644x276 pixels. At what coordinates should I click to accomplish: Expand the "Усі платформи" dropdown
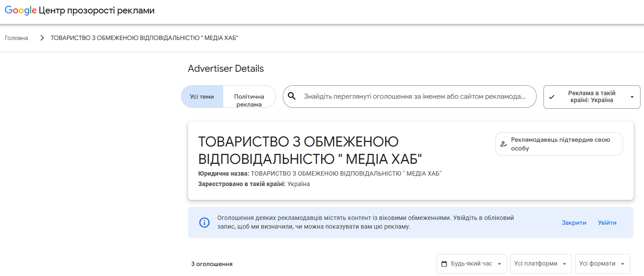[541, 264]
